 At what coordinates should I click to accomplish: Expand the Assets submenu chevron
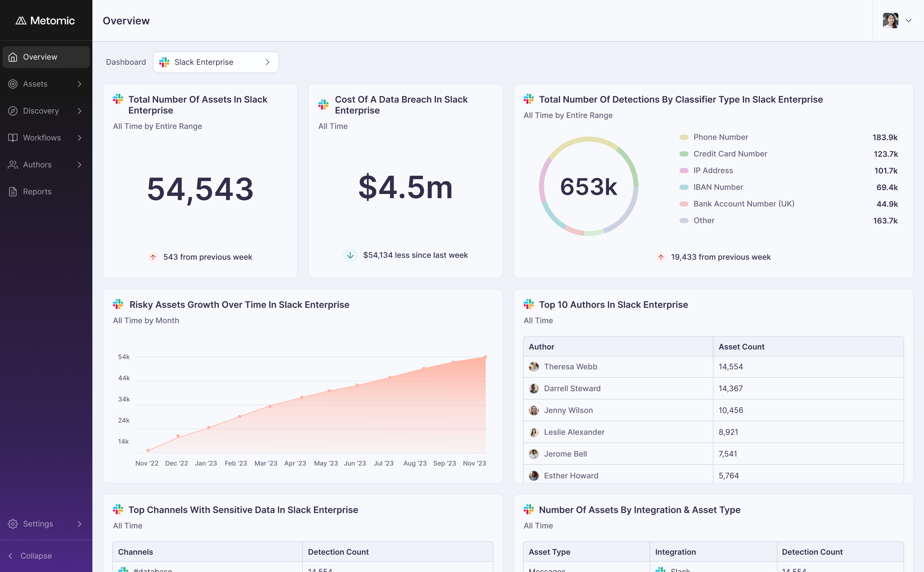(x=80, y=84)
